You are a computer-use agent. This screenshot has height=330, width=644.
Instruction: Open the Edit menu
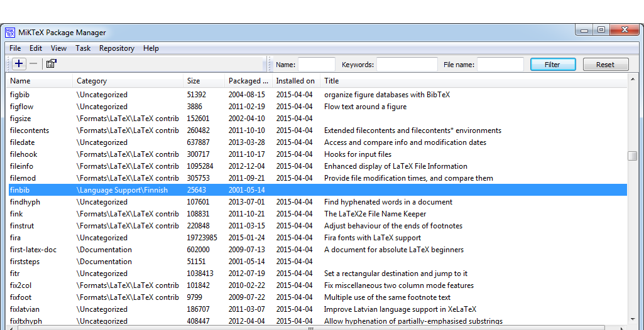coord(36,48)
